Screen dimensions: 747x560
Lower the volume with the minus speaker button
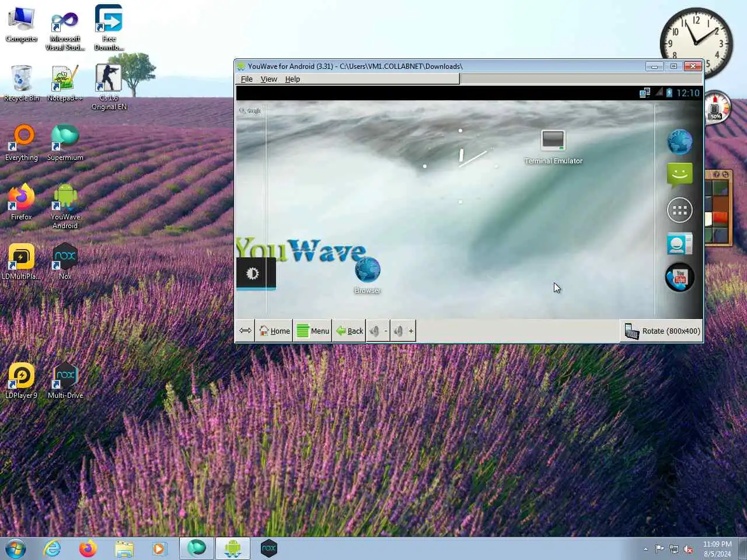(378, 331)
